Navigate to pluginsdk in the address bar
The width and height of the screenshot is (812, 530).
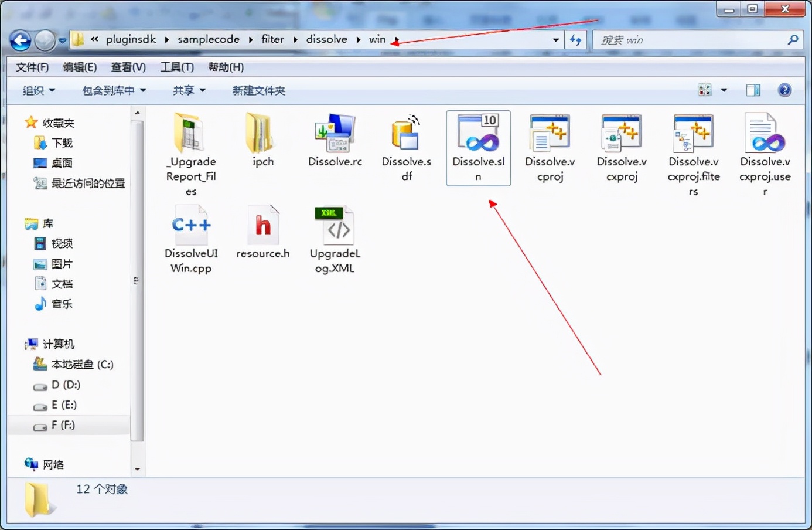point(131,39)
